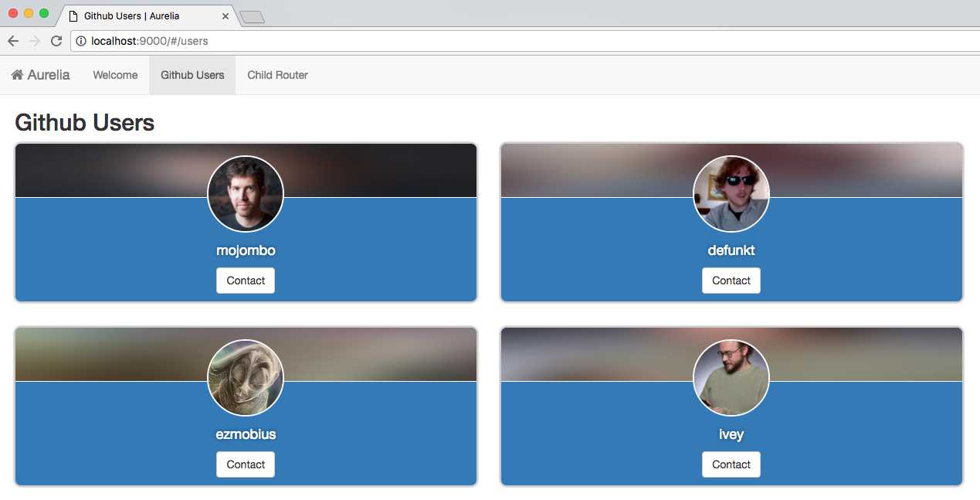Click ivey's avatar thumbnail
Screen dimensions: 980x500
point(731,378)
